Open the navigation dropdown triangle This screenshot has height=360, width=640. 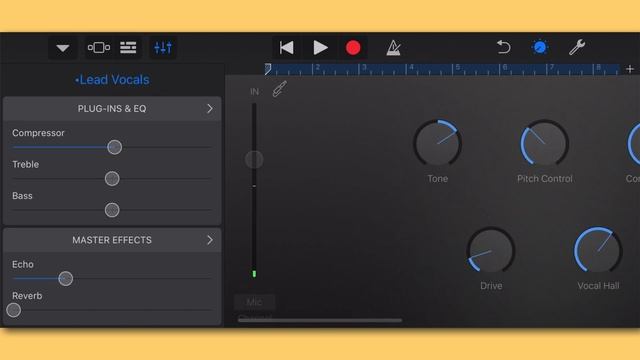tap(62, 48)
